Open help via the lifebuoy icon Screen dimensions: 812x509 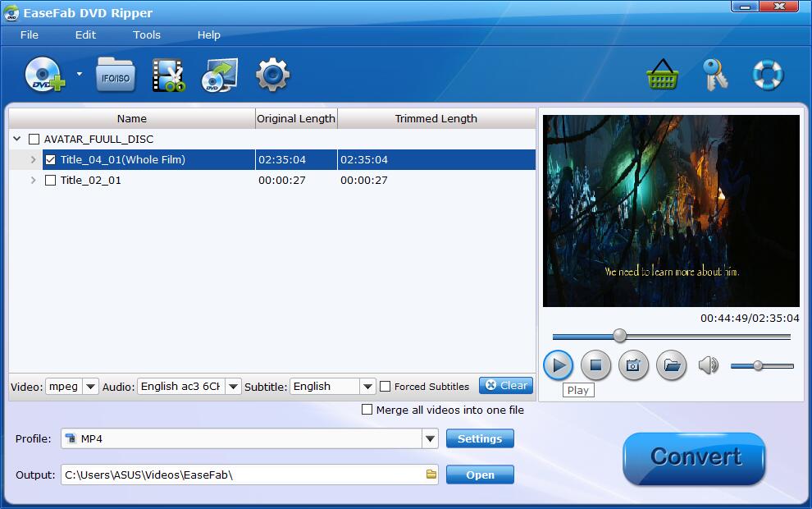click(768, 76)
